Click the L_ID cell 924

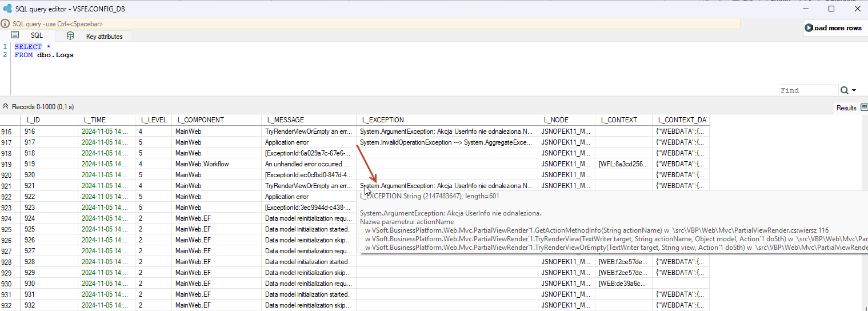click(x=49, y=218)
